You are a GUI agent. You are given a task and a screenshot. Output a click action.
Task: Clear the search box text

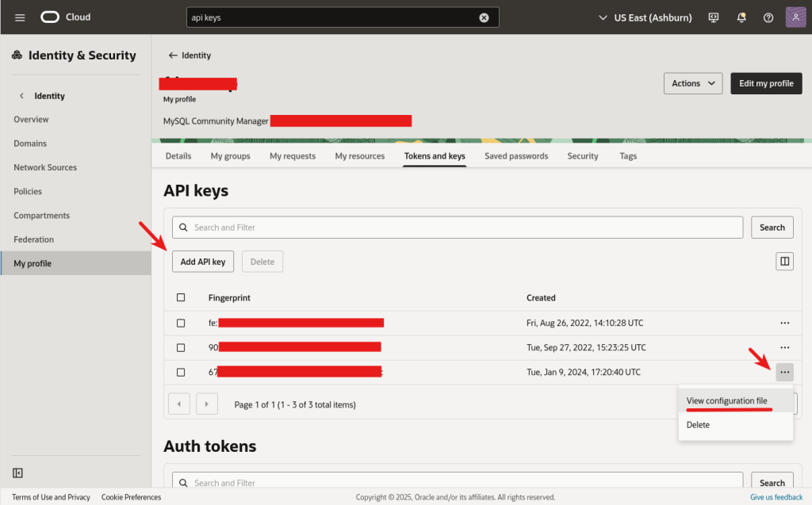click(x=484, y=17)
